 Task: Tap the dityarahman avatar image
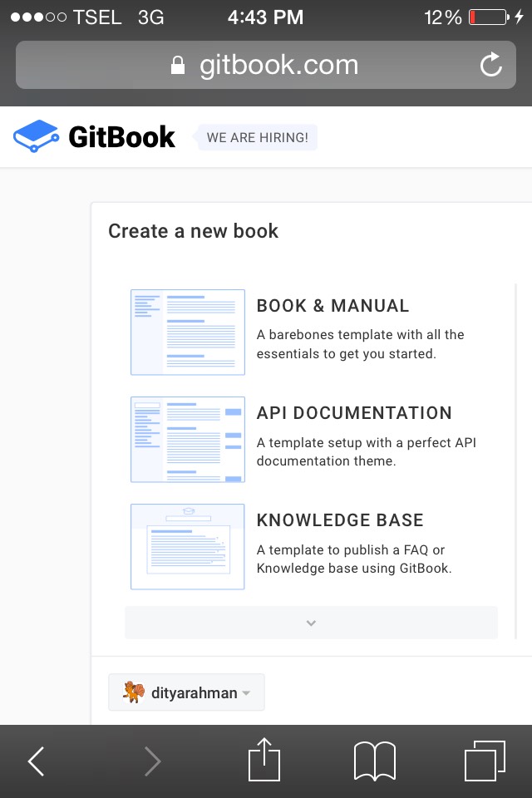(134, 692)
